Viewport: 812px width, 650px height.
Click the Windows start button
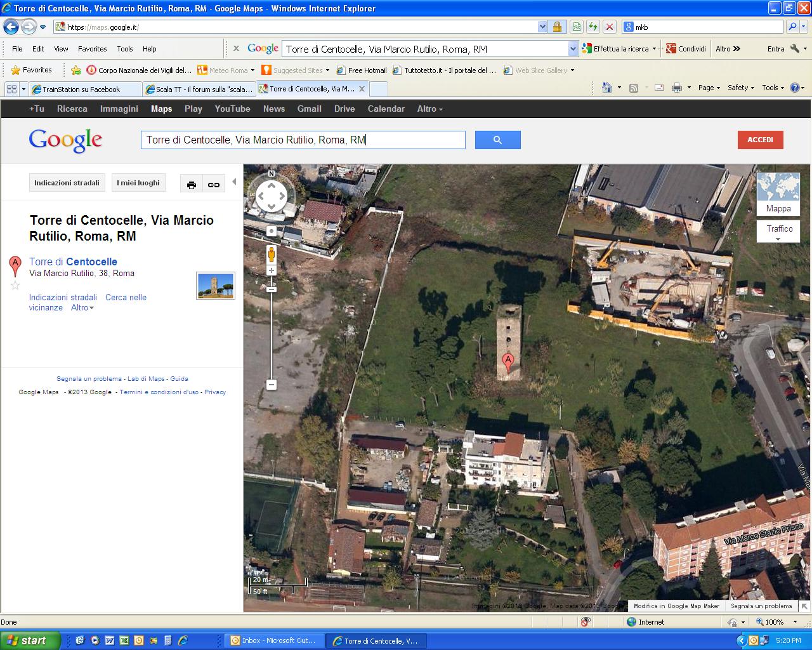(x=30, y=640)
